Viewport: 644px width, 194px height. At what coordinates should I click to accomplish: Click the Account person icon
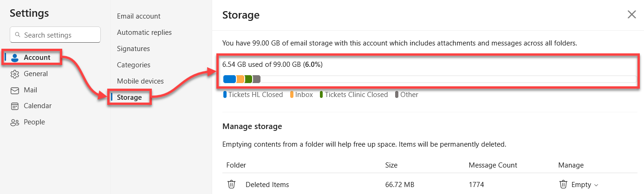coord(15,58)
